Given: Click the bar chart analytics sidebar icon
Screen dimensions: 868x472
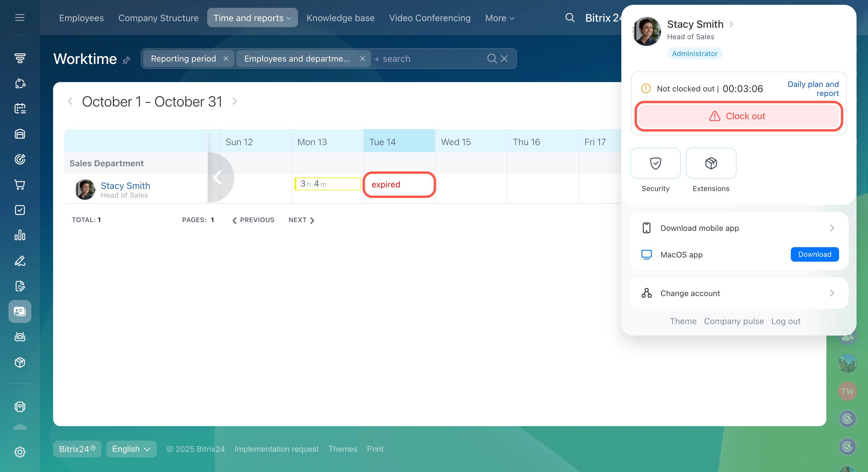Looking at the screenshot, I should click(20, 235).
